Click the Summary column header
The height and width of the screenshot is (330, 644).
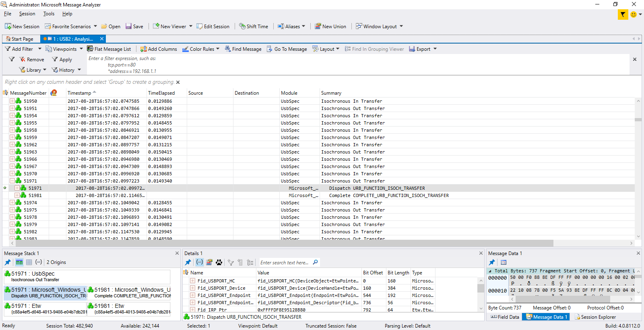point(331,93)
